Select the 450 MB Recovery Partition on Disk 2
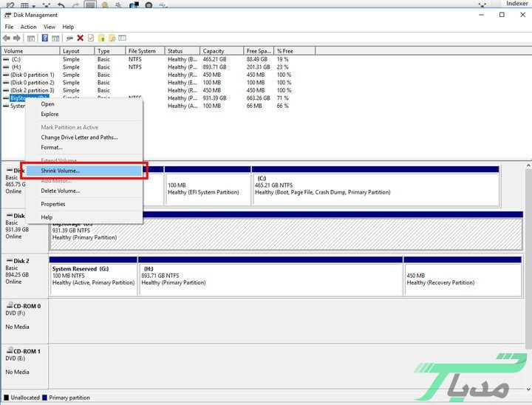Viewport: 532px width, 405px height. (463, 277)
